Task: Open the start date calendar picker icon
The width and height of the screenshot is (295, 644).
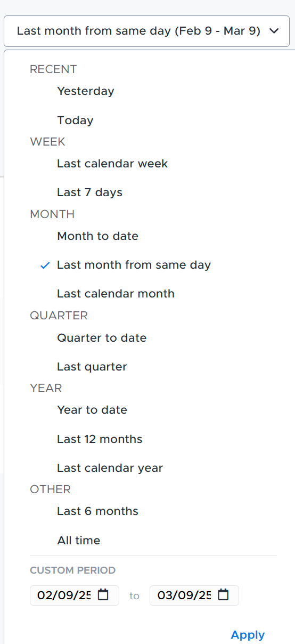Action: (x=103, y=595)
